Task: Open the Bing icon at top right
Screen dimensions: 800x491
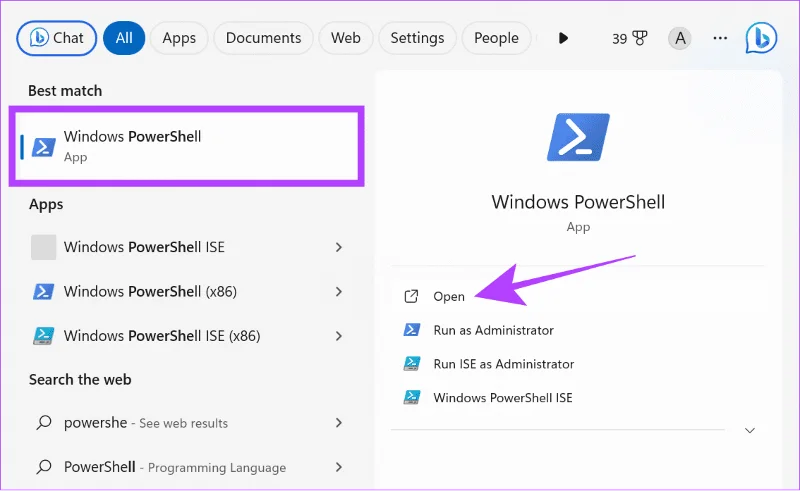Action: click(x=761, y=38)
